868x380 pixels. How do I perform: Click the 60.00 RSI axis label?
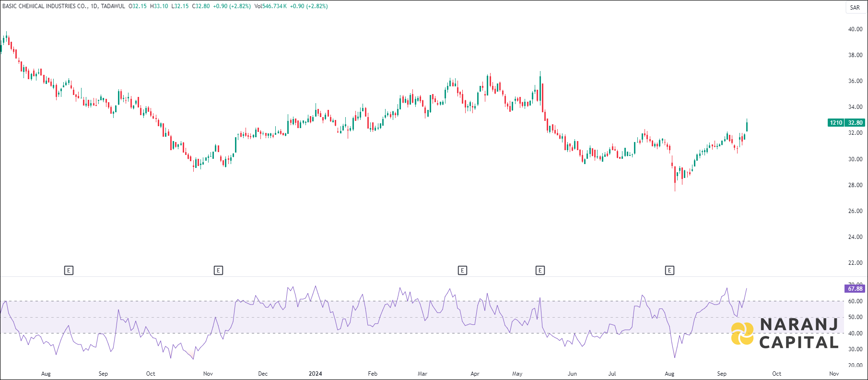click(x=855, y=301)
